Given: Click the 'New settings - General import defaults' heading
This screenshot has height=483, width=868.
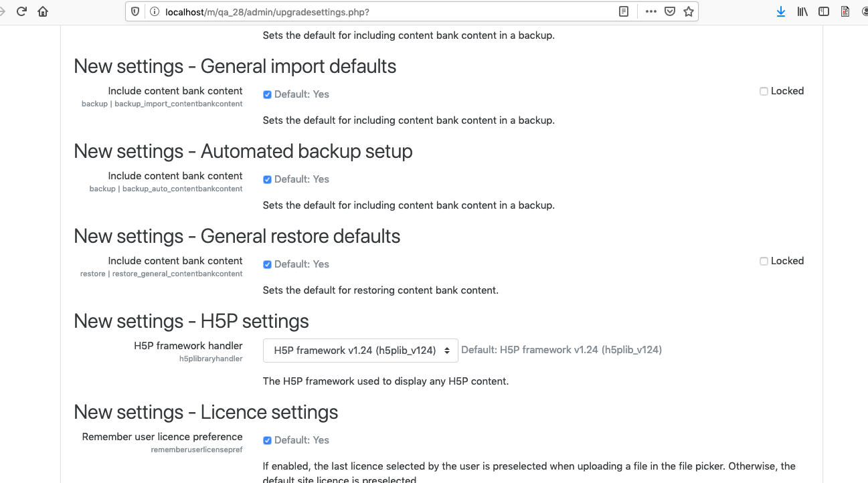Looking at the screenshot, I should pos(235,66).
